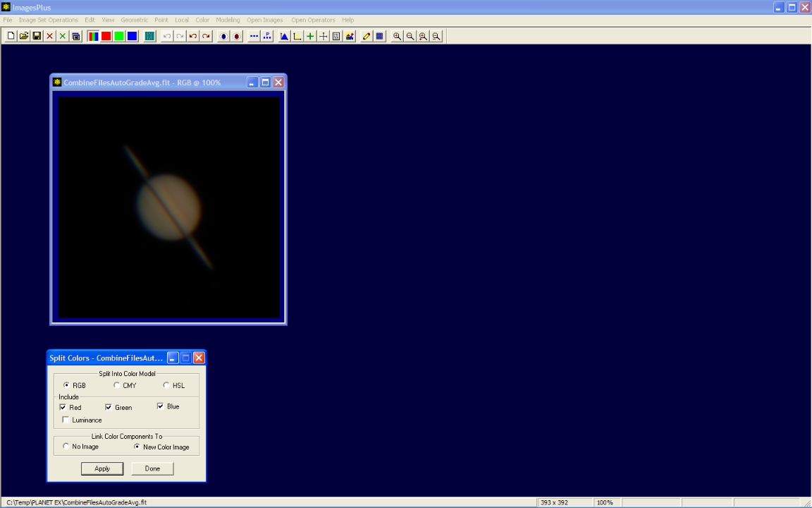This screenshot has height=508, width=812.
Task: Select the yellow pencil tool
Action: pos(367,36)
